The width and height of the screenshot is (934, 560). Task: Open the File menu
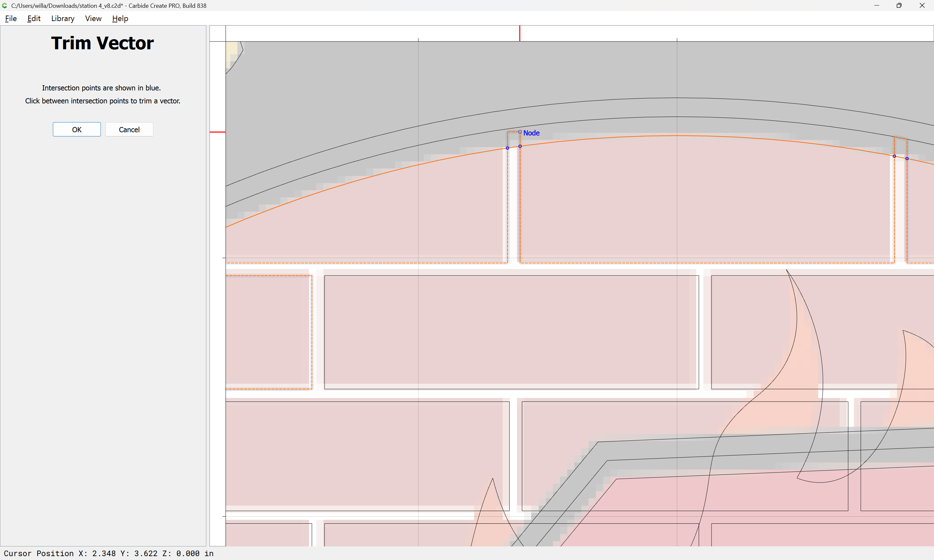(x=11, y=18)
